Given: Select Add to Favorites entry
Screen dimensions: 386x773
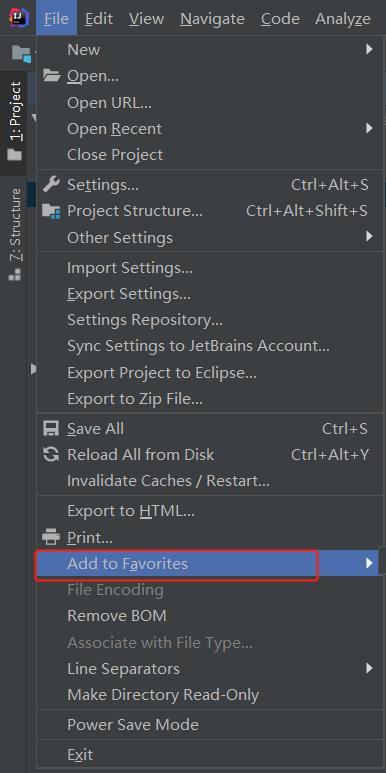Looking at the screenshot, I should 210,563.
